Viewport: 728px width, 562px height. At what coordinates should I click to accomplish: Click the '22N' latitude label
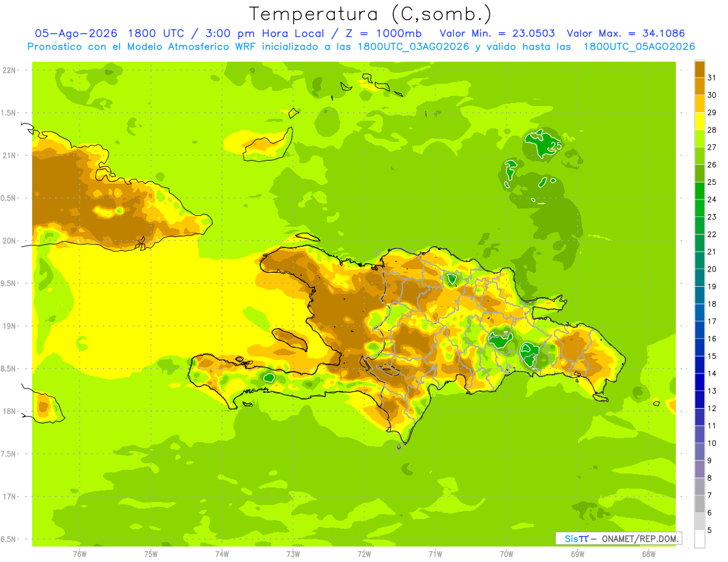(10, 70)
